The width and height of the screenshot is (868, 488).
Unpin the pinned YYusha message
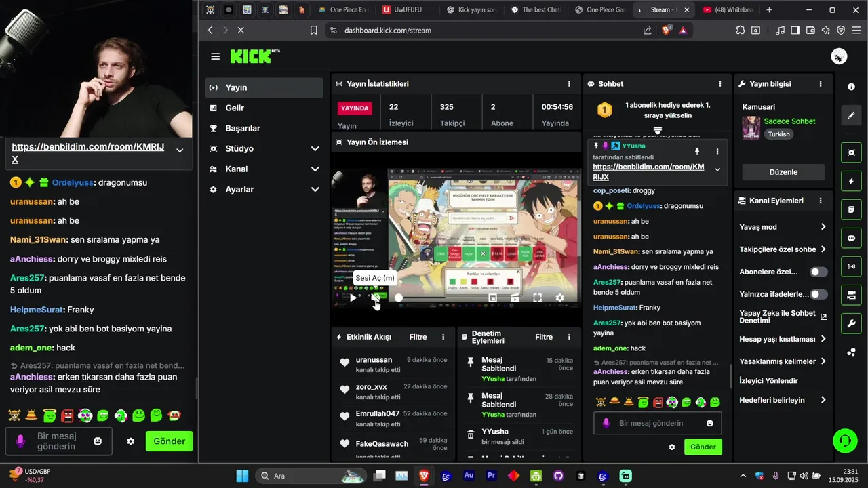tap(696, 151)
